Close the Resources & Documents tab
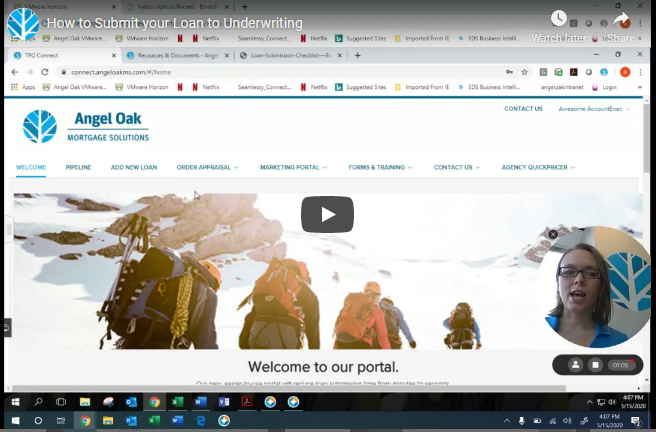This screenshot has height=432, width=656. click(227, 55)
